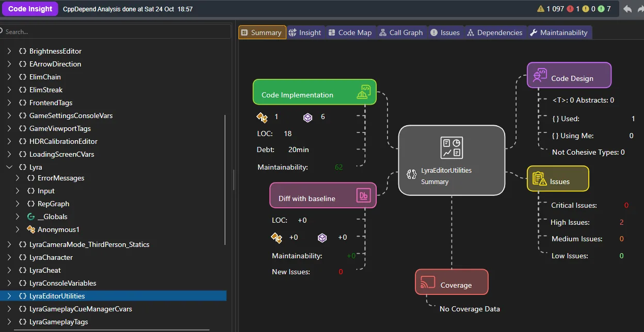Expand GameSettingsConsoleVars node

pyautogui.click(x=9, y=115)
